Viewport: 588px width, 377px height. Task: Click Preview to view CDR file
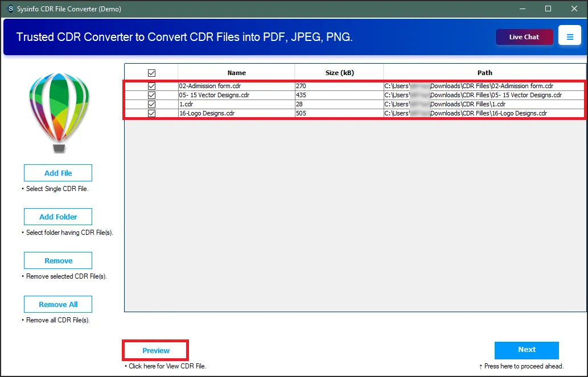(x=155, y=350)
